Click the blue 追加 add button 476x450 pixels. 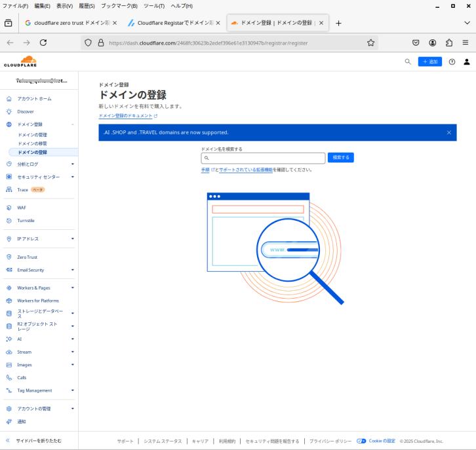tap(430, 62)
